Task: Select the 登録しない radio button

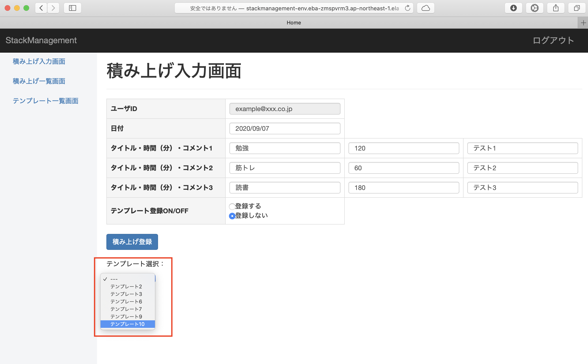Action: (232, 216)
